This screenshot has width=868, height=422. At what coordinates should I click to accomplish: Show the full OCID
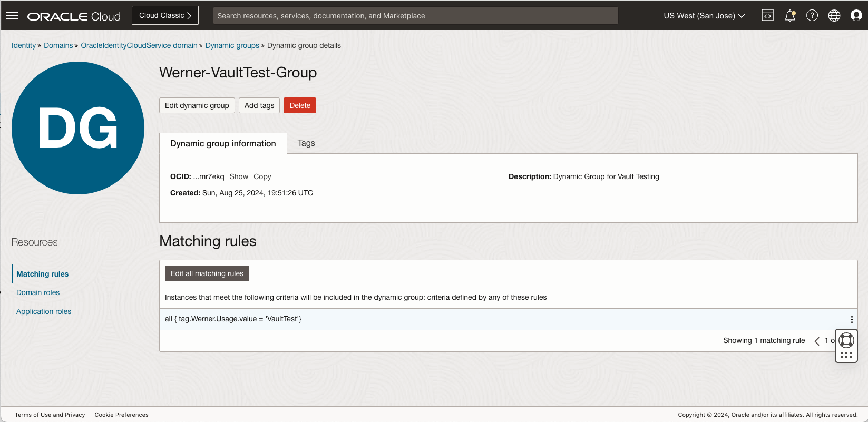point(239,176)
